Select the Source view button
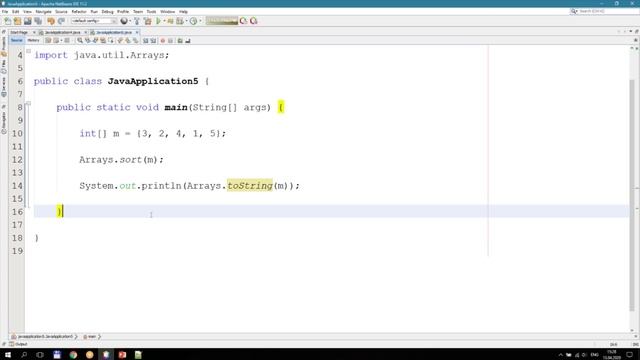 (17, 40)
